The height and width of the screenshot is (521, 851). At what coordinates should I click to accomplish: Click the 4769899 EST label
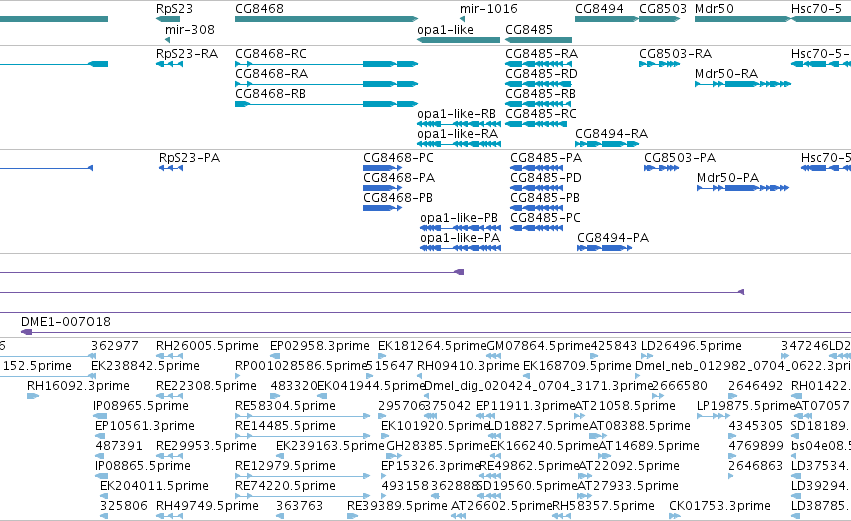(755, 446)
